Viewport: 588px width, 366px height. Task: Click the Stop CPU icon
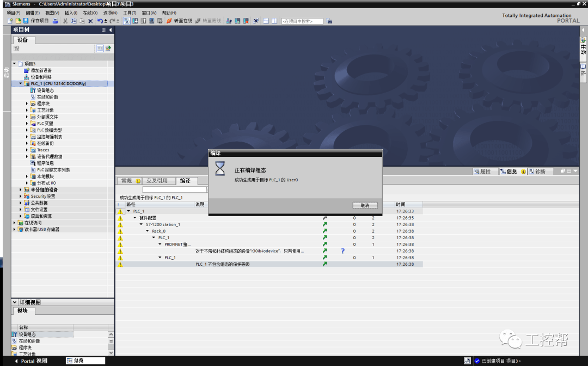pyautogui.click(x=246, y=21)
